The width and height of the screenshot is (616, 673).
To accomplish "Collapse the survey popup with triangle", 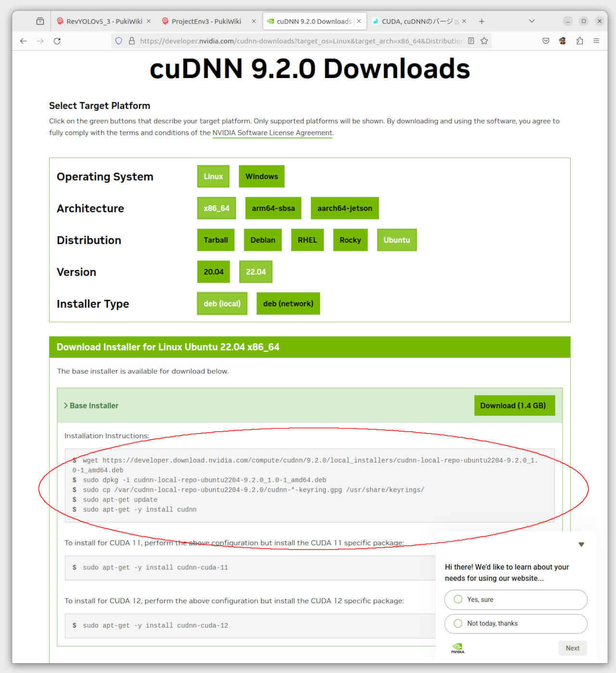I will point(581,544).
